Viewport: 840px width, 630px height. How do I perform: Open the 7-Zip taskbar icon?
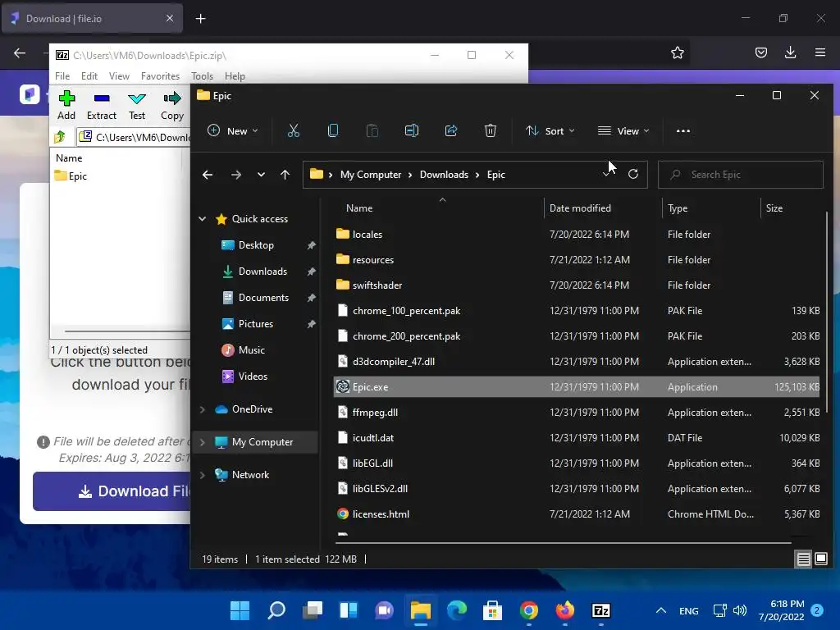[601, 610]
